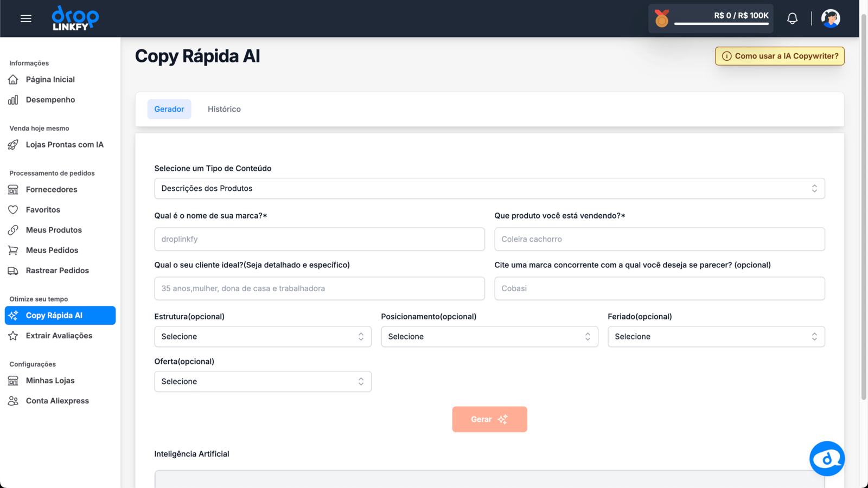Expand the Posicionamento dropdown

pos(489,337)
